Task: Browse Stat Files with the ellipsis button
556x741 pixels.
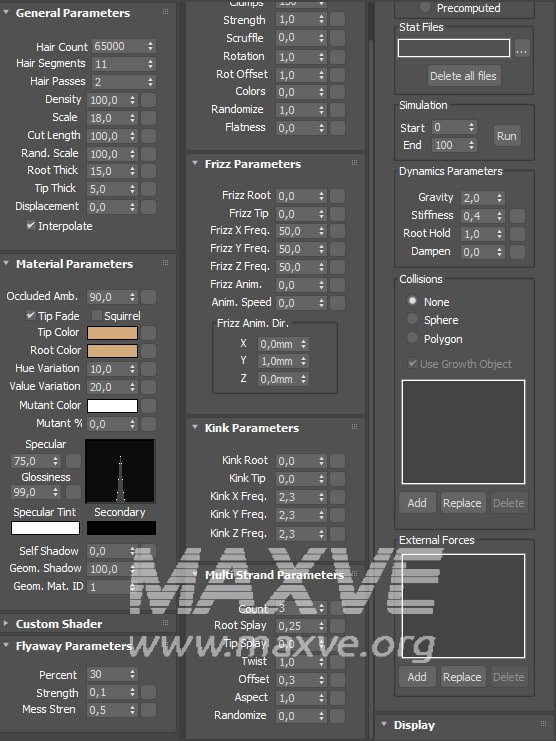Action: 522,48
